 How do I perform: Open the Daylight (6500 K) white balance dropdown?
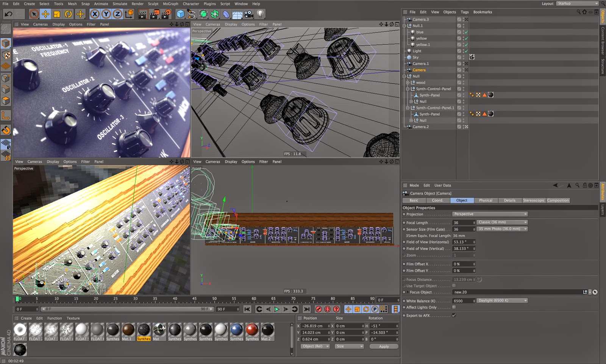pos(502,301)
